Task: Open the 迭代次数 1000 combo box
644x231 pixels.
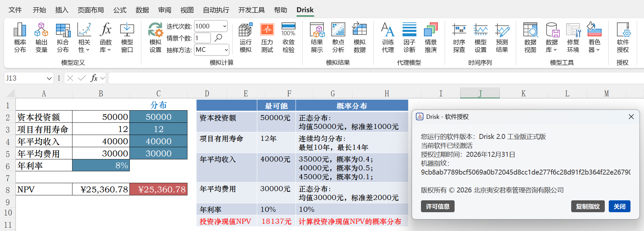Action: point(211,26)
